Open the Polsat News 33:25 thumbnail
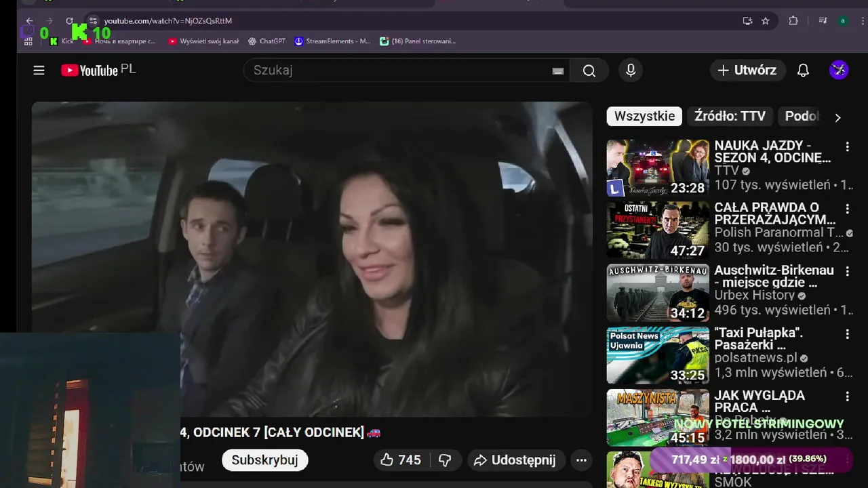Image resolution: width=868 pixels, height=488 pixels. point(658,355)
